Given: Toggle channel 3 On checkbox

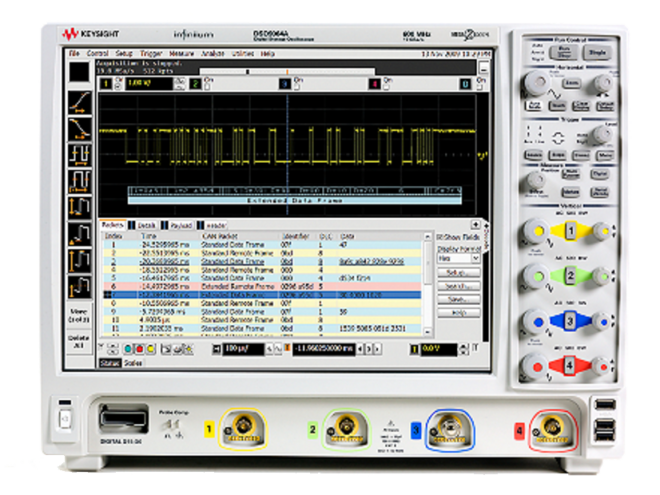Looking at the screenshot, I should pyautogui.click(x=297, y=87).
